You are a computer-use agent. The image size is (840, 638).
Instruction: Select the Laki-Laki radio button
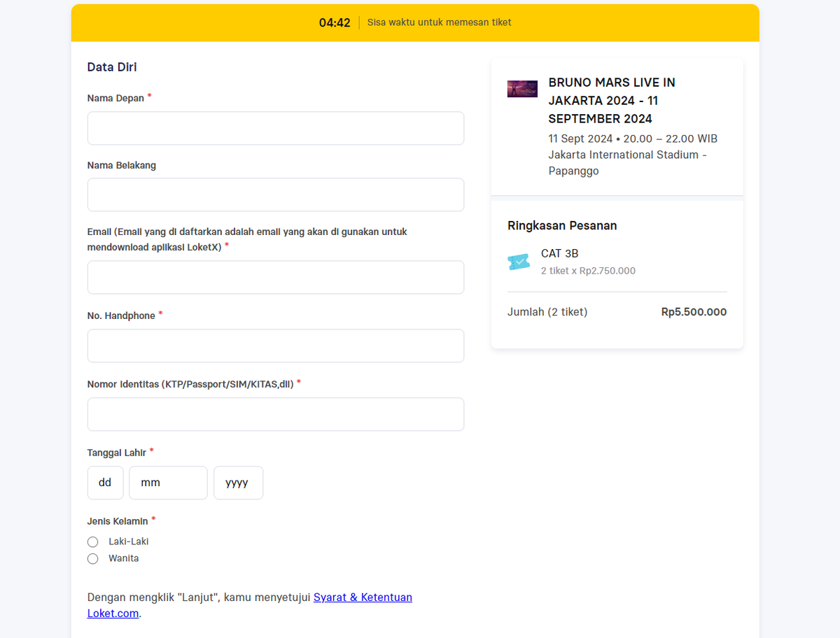pyautogui.click(x=92, y=542)
